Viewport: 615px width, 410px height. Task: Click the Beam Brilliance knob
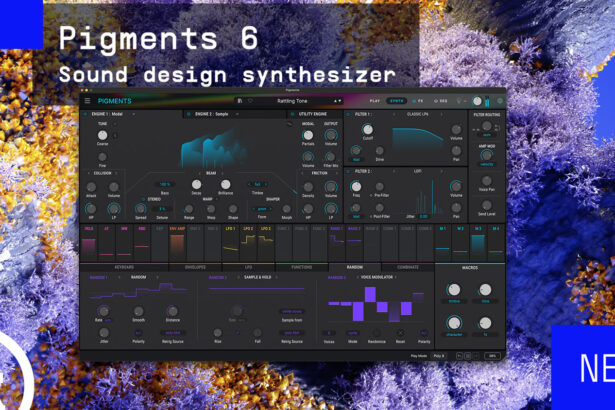tap(225, 184)
